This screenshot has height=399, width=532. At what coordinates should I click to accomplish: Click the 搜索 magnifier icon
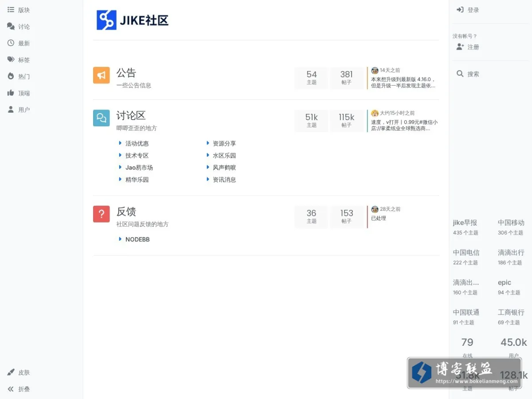460,74
